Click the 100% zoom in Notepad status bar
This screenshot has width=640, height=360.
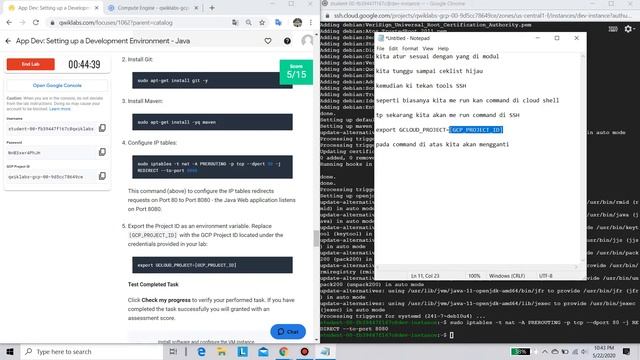click(474, 276)
